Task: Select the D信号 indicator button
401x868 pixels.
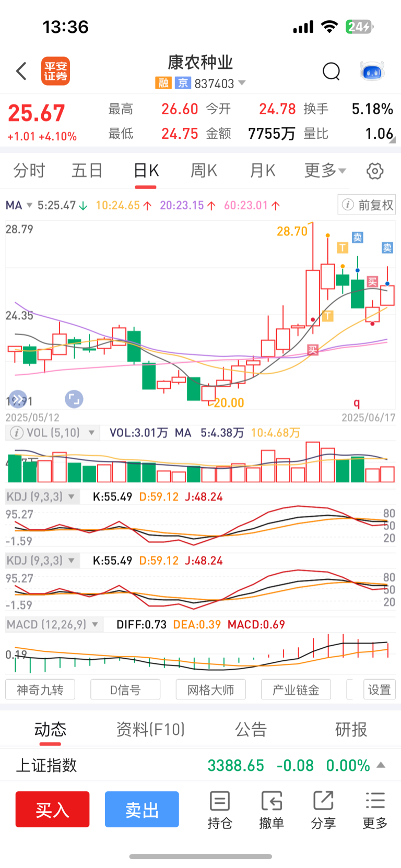Action: [125, 689]
